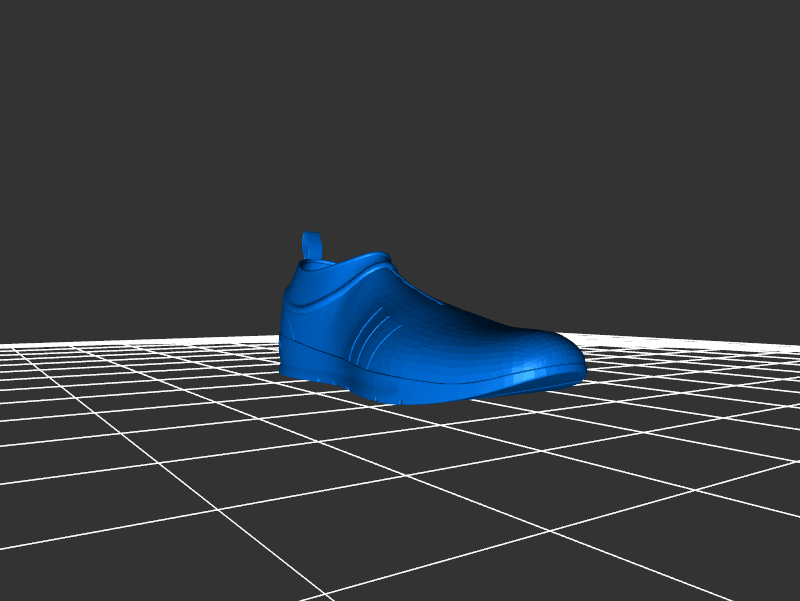Click the dark background in top-right corner

tap(760, 40)
